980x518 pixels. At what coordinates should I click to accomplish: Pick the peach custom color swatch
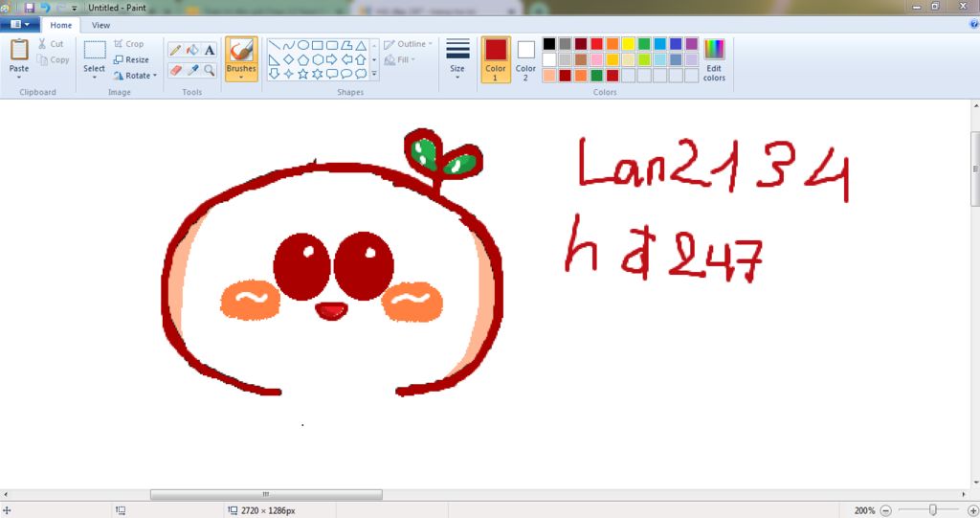point(548,76)
